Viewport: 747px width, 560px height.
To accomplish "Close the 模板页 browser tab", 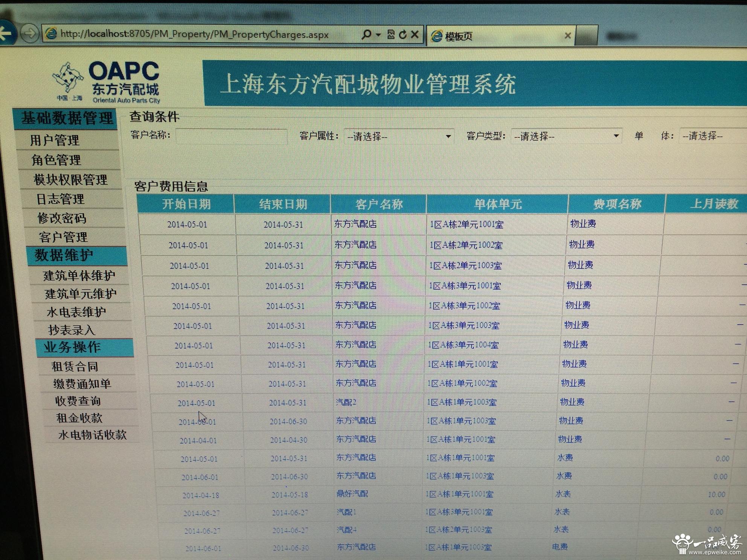I will 568,36.
